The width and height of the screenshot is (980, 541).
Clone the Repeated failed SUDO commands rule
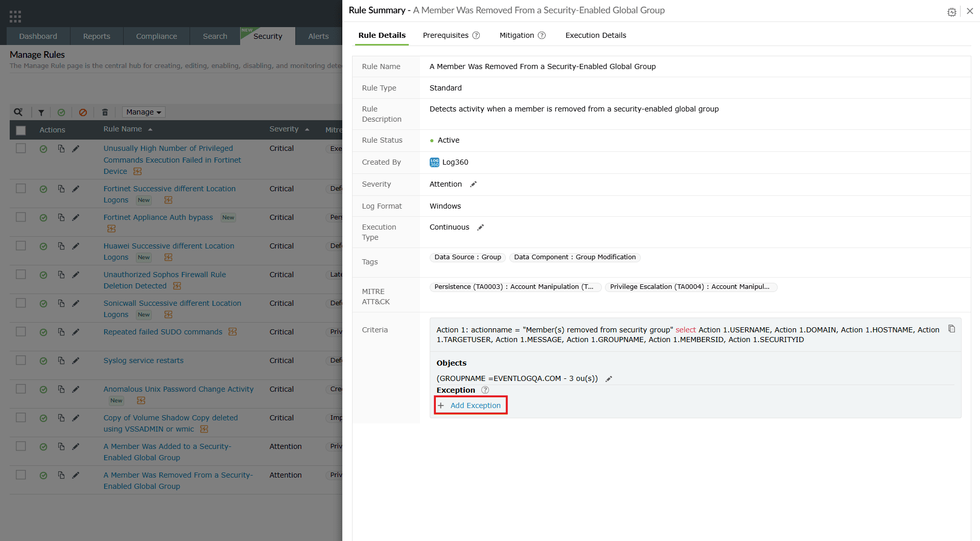tap(61, 332)
